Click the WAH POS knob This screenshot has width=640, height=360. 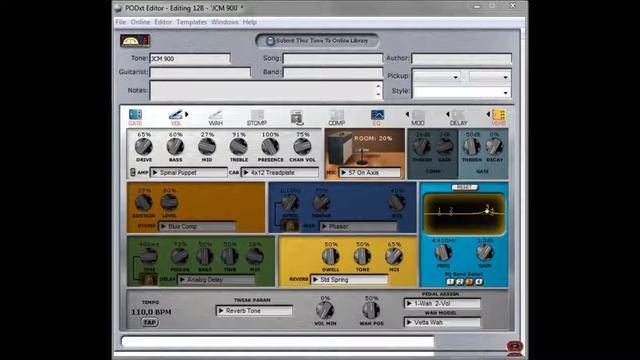(x=371, y=310)
